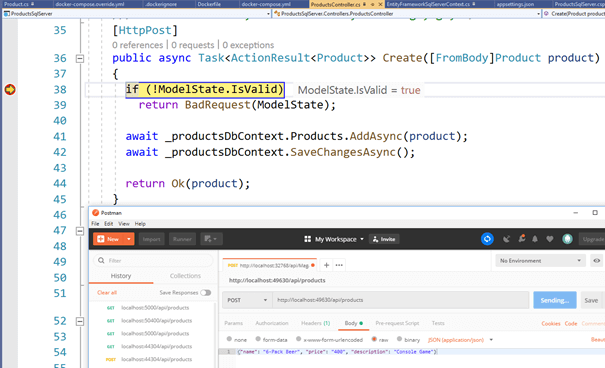Open Postman View menu
Screen dimensions: 605x368
pyautogui.click(x=124, y=224)
